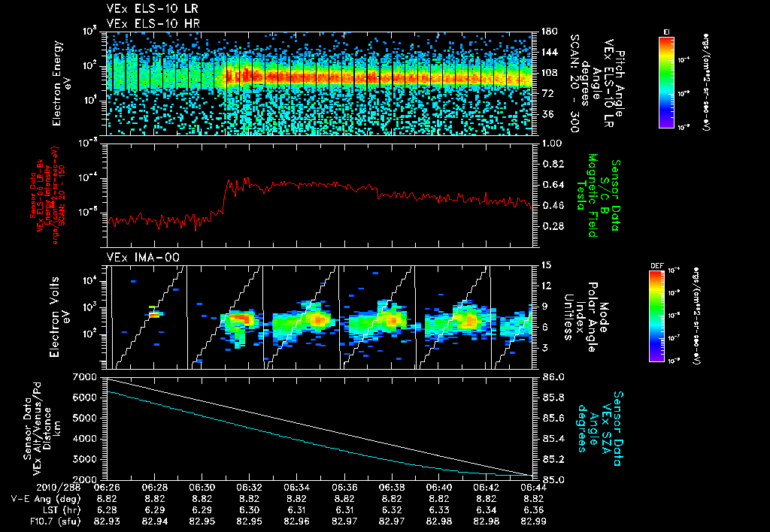Click the EI color scale bar

tap(666, 83)
